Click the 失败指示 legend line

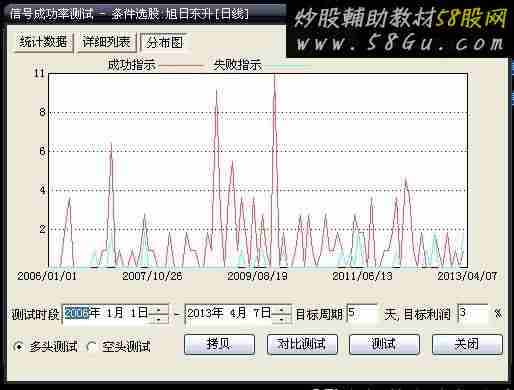[287, 66]
